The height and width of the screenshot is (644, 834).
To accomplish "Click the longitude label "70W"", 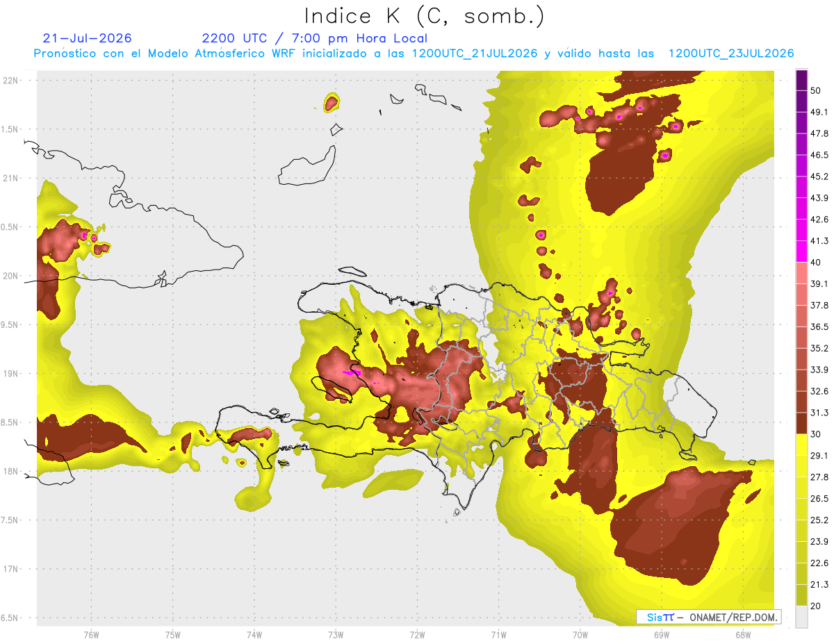I will 580,635.
